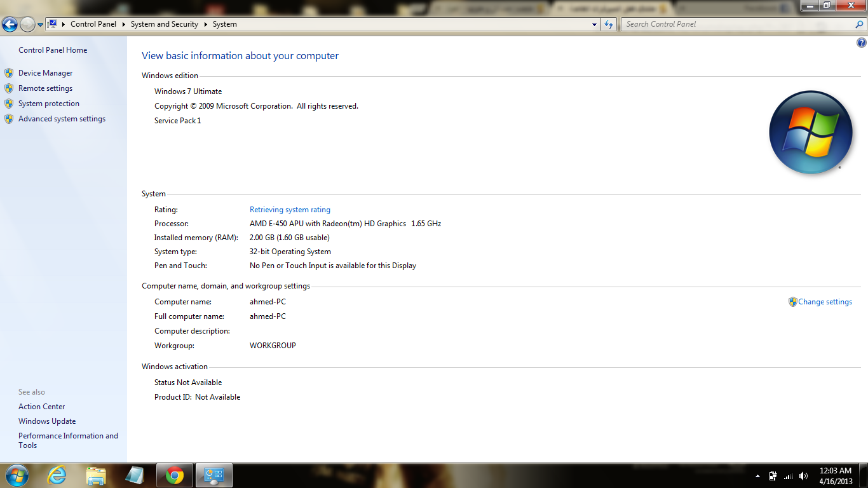Click the Status Not Available text
Image resolution: width=868 pixels, height=488 pixels.
pyautogui.click(x=188, y=383)
